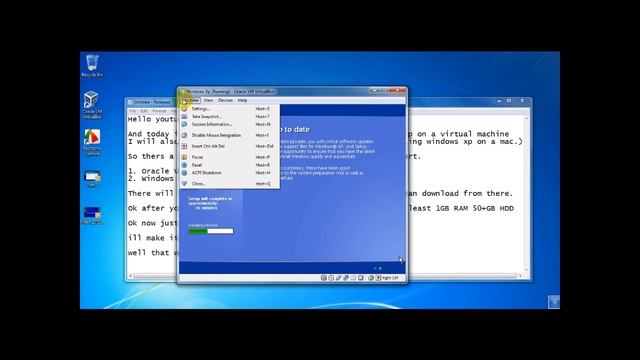The width and height of the screenshot is (640, 360).
Task: Open the File menu in Notepad
Action: [132, 111]
